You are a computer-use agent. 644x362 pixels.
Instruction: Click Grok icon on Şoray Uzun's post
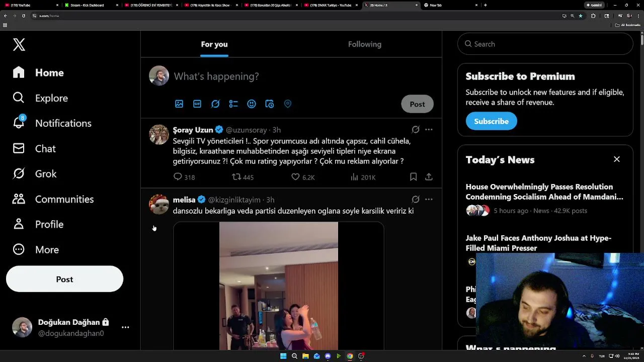coord(416,129)
